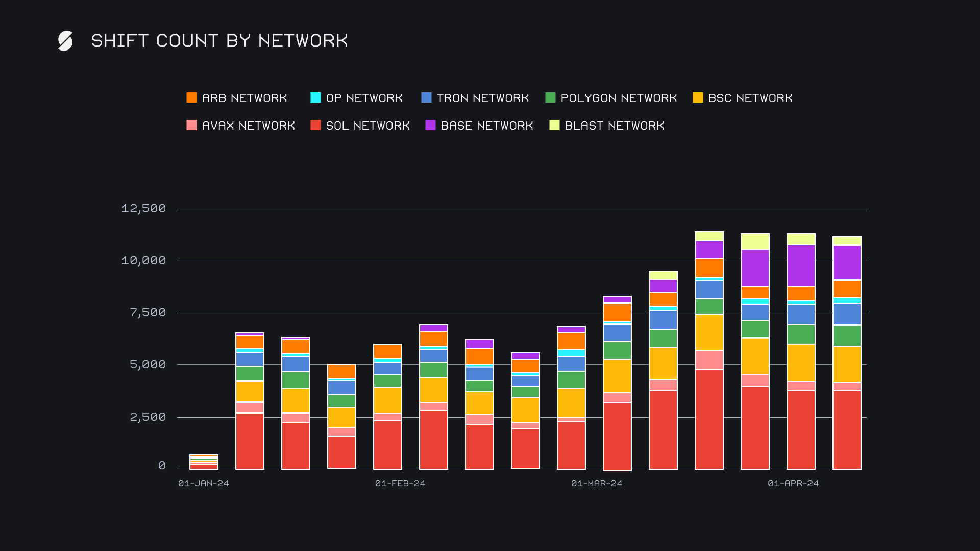
Task: Click the 01-APR-24 axis label
Action: tap(793, 483)
